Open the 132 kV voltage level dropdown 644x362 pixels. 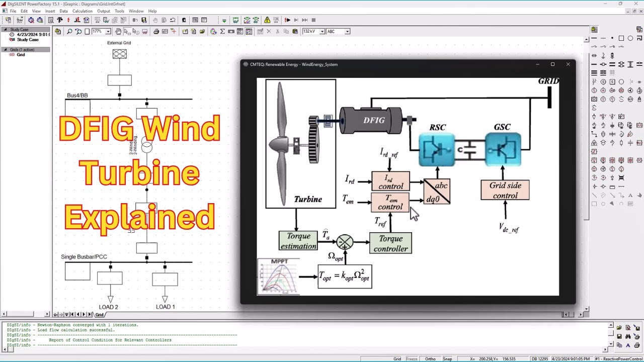click(323, 31)
